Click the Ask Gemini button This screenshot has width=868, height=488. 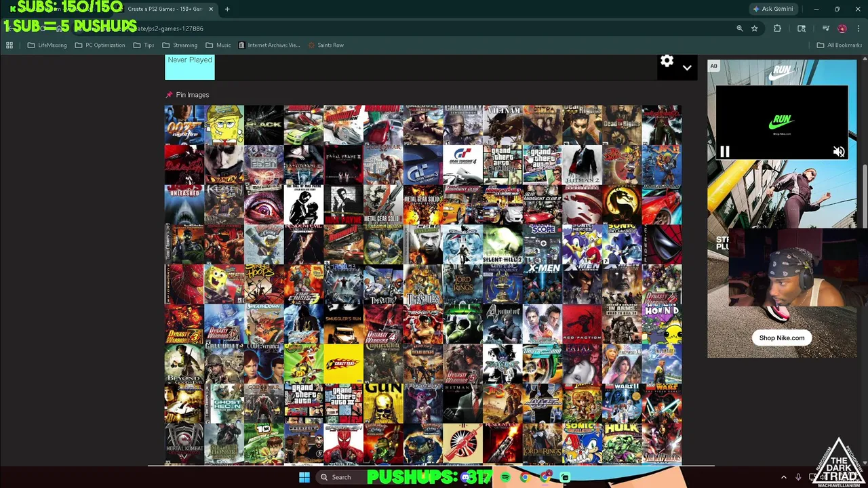click(772, 9)
